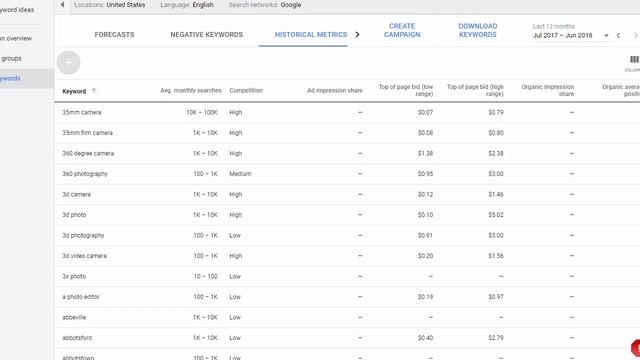Click the $0.79 high range bid
640x360 pixels.
496,112
